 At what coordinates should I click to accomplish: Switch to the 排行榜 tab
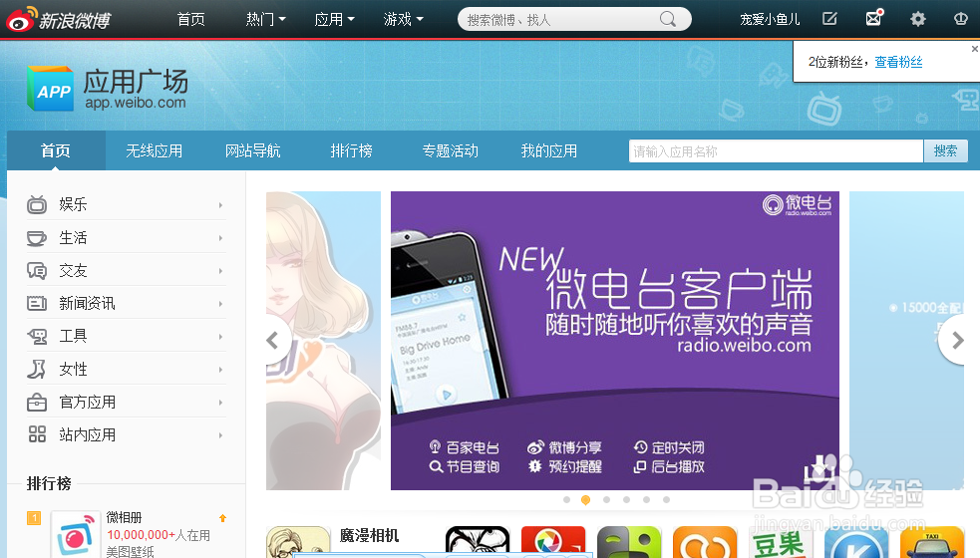[x=351, y=150]
